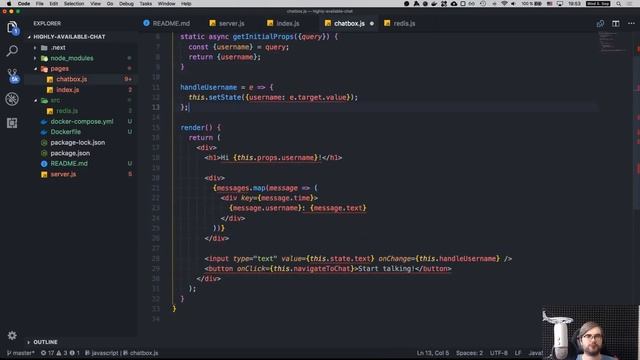640x360 pixels.
Task: Open the Help menu
Action: [x=186, y=4]
